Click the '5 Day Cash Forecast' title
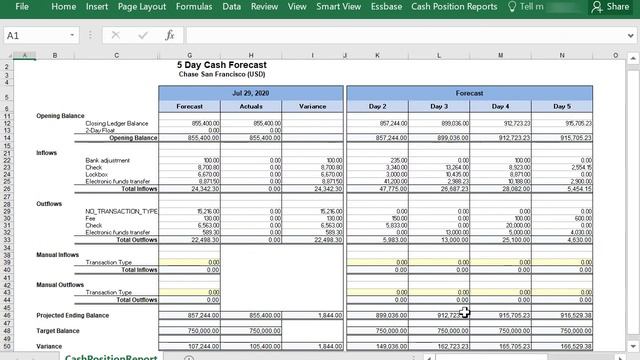 point(222,65)
